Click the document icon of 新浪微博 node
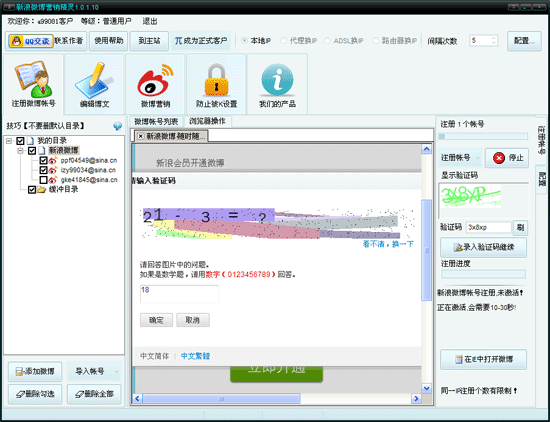The height and width of the screenshot is (422, 550). (x=42, y=151)
